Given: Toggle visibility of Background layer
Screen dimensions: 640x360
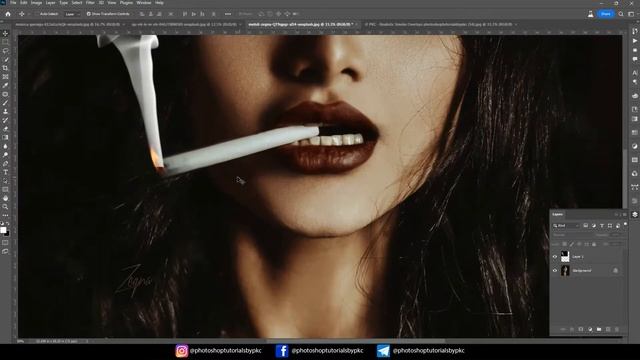Looking at the screenshot, I should pos(555,271).
